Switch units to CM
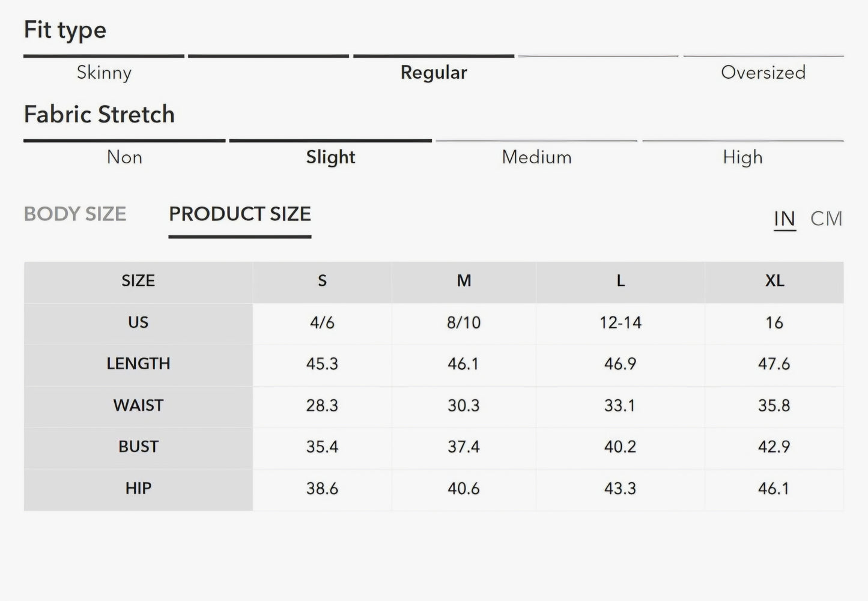This screenshot has width=868, height=601. tap(826, 219)
